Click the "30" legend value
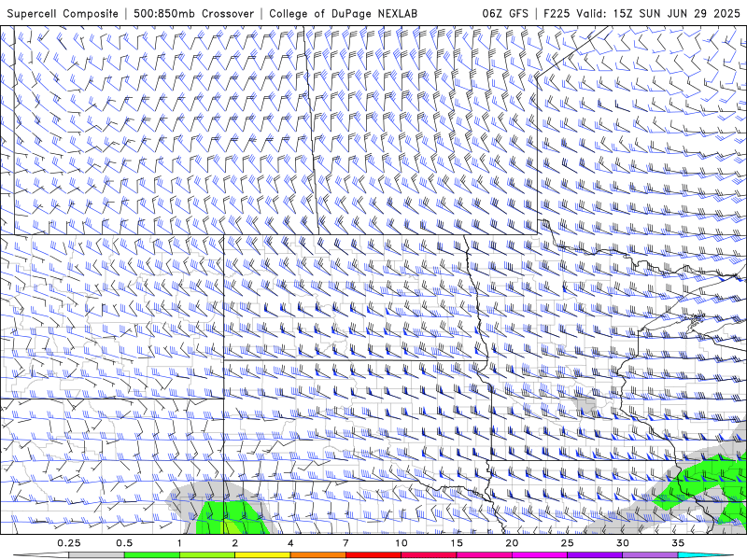The width and height of the screenshot is (747, 560). pyautogui.click(x=623, y=543)
